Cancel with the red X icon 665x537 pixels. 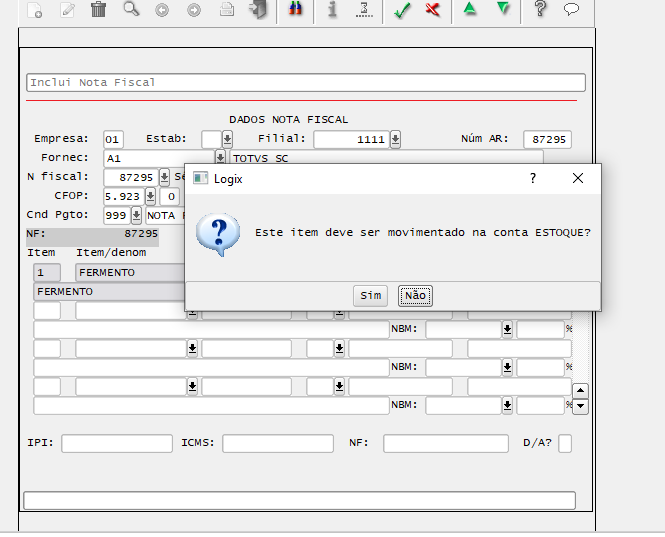coord(433,9)
